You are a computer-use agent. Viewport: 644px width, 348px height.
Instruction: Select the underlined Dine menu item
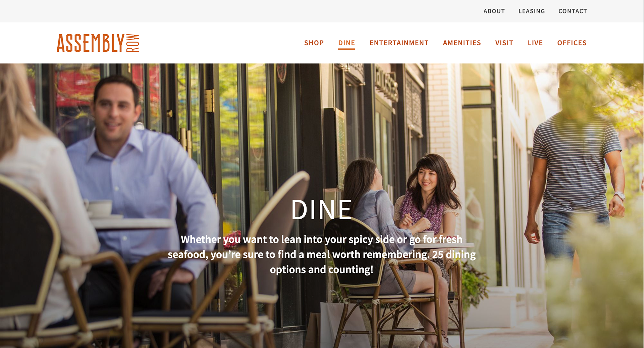pyautogui.click(x=346, y=43)
